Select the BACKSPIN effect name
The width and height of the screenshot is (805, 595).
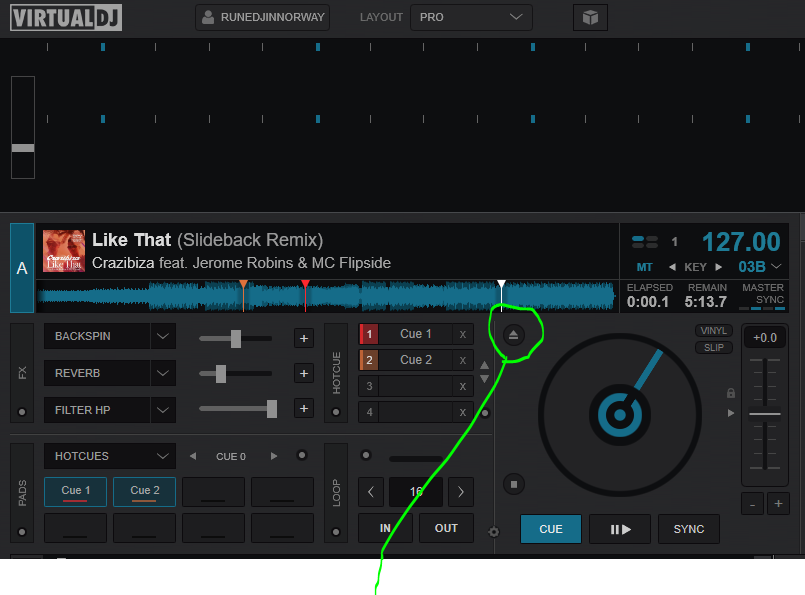[97, 336]
